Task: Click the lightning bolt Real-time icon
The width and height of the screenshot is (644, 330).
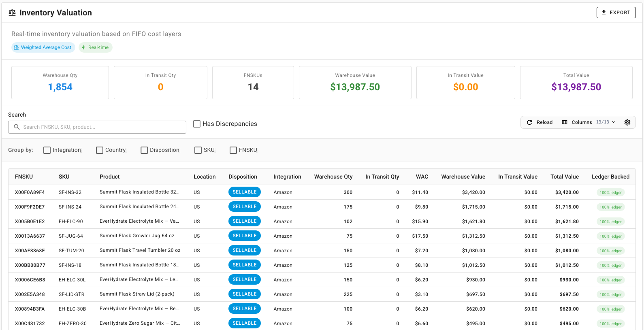Action: coord(83,47)
